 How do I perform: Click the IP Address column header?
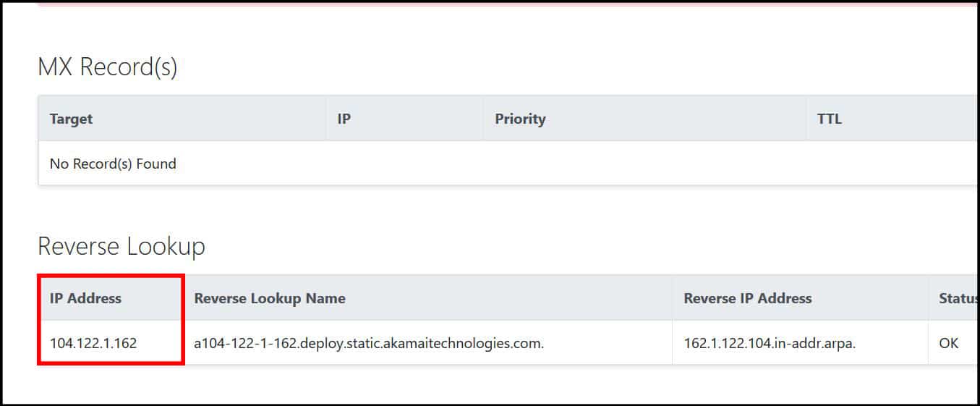coord(85,298)
